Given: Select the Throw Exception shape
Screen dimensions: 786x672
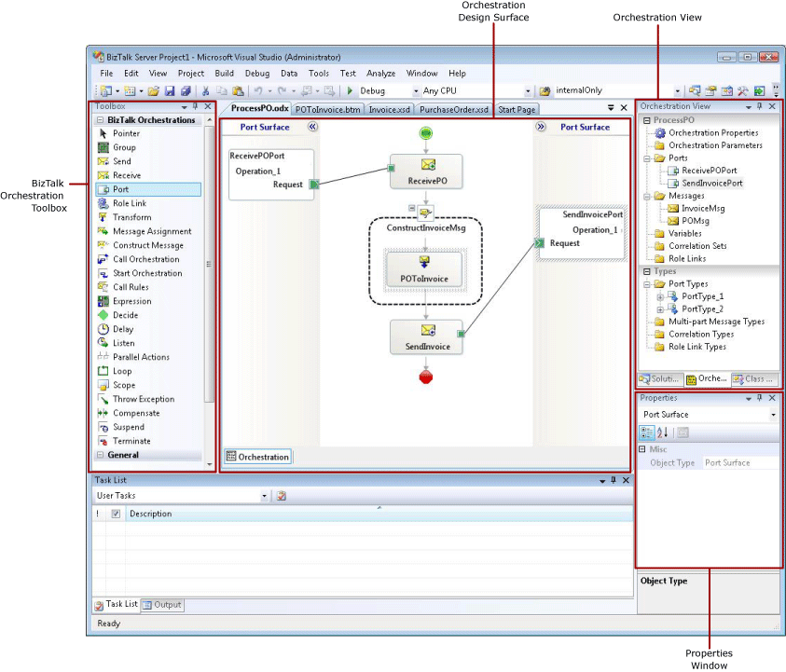Looking at the screenshot, I should (x=148, y=400).
